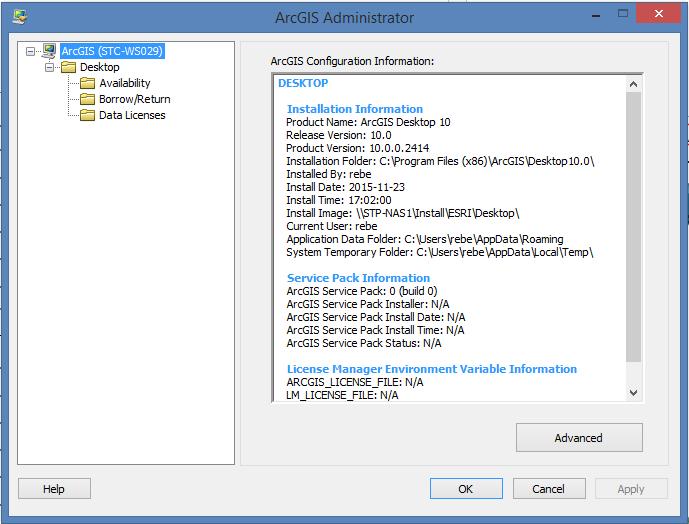Screen dimensions: 689x524
Task: Click License Manager Environment Variable Information heading
Action: [x=432, y=369]
